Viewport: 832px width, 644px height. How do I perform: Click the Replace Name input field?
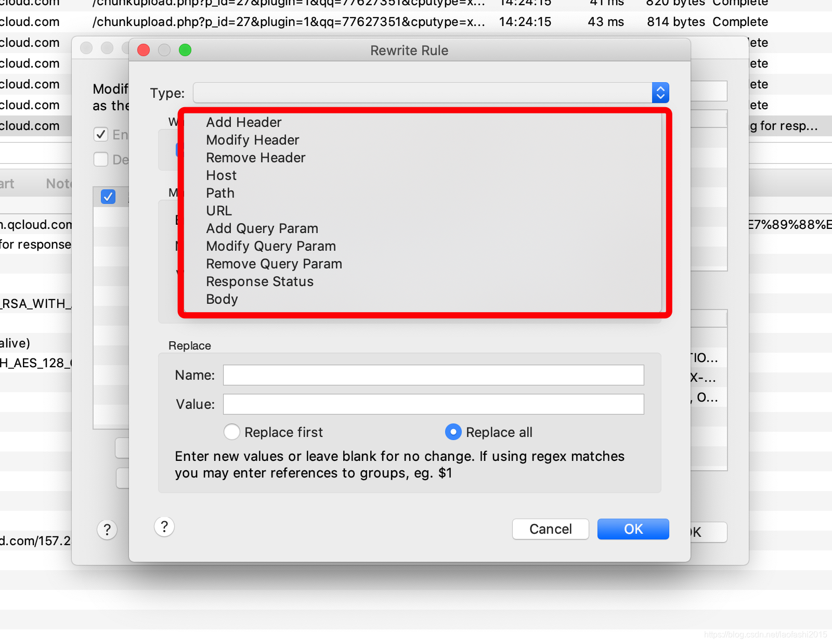point(433,375)
